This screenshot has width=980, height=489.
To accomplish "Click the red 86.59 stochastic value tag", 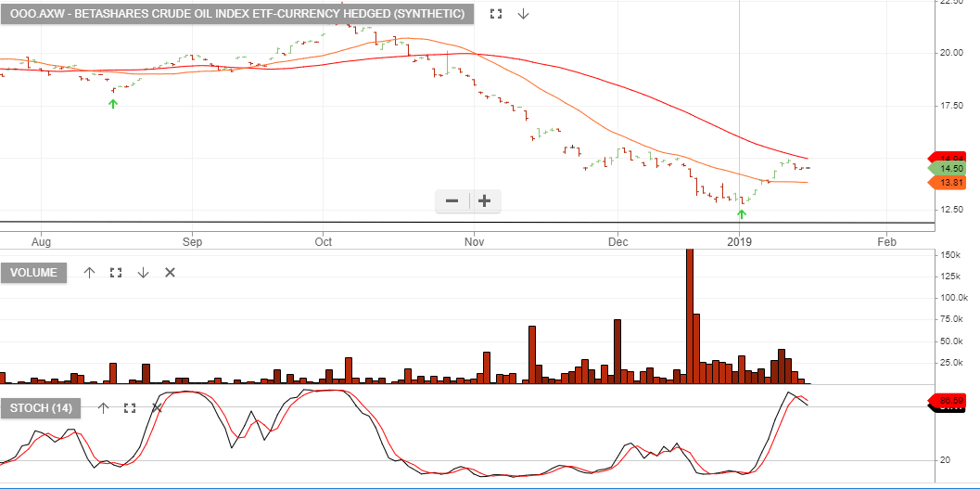I will tap(948, 400).
